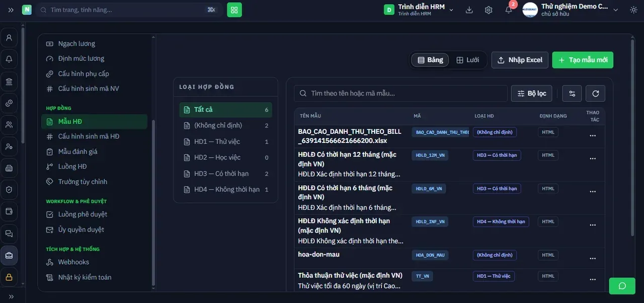
Task: Open the bank building icon in left rail
Action: 9,81
